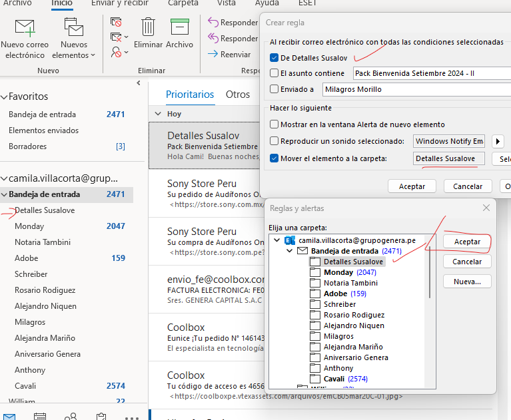
Task: Open the clean up dropdown arrow
Action: coord(126,37)
